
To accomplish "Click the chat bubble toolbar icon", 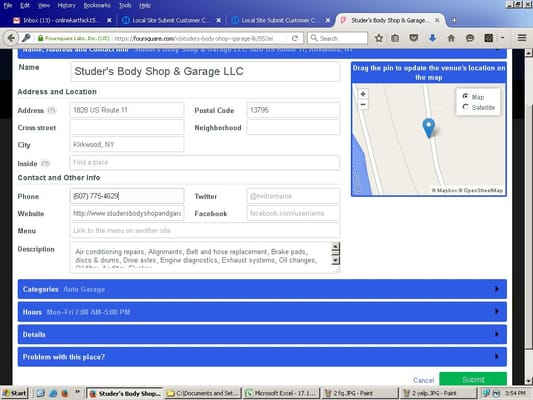I will coord(470,38).
